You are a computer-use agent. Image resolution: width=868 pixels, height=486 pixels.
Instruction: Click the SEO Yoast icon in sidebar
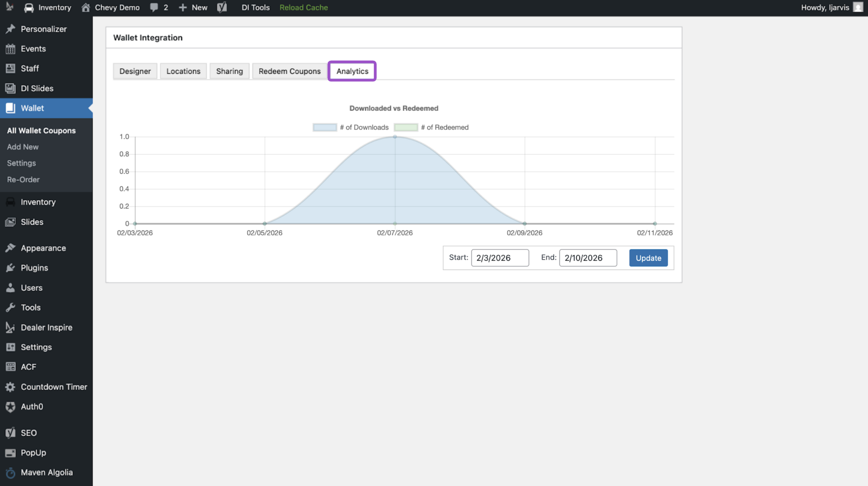pos(11,433)
